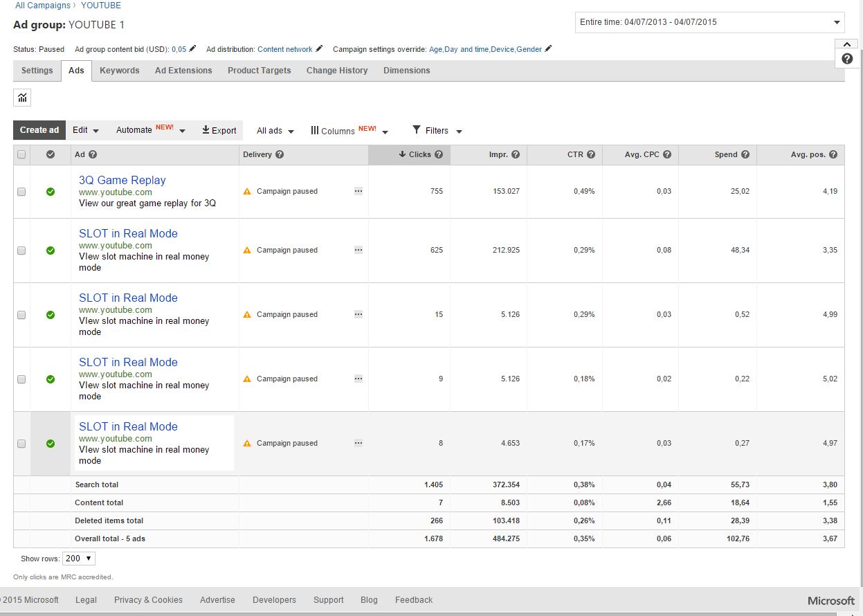Check the box for the last SLOT ad row
Screen dimensions: 863x616
(21, 444)
